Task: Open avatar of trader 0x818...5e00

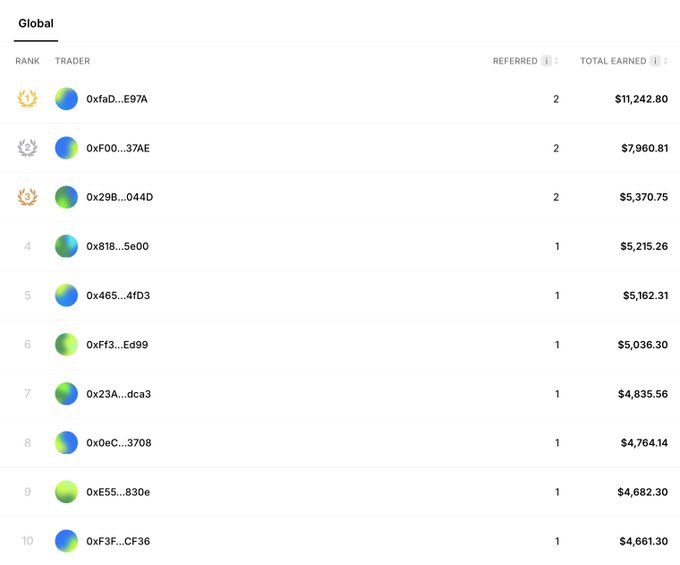Action: coord(66,246)
